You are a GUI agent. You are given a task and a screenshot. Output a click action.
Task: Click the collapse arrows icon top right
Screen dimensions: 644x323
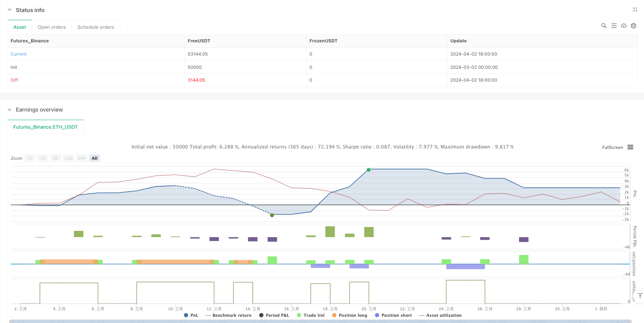click(x=635, y=10)
